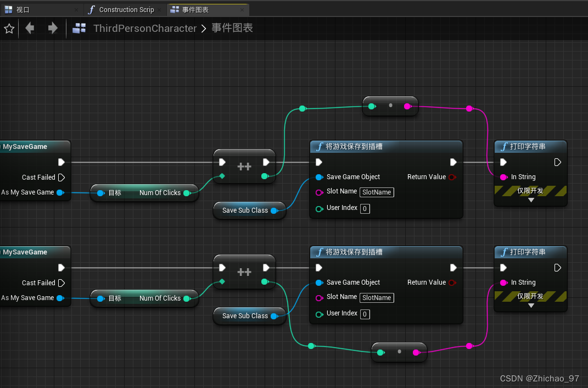Click Save Game Object pin on lower save node
The image size is (588, 388).
click(319, 282)
